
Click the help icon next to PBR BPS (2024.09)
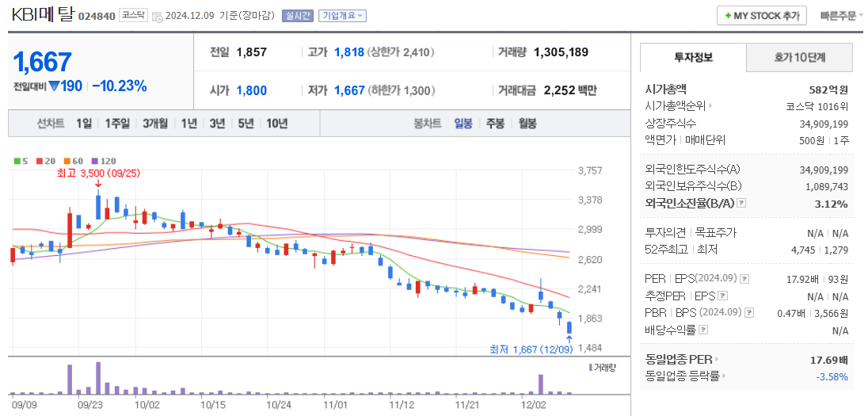pos(749,313)
